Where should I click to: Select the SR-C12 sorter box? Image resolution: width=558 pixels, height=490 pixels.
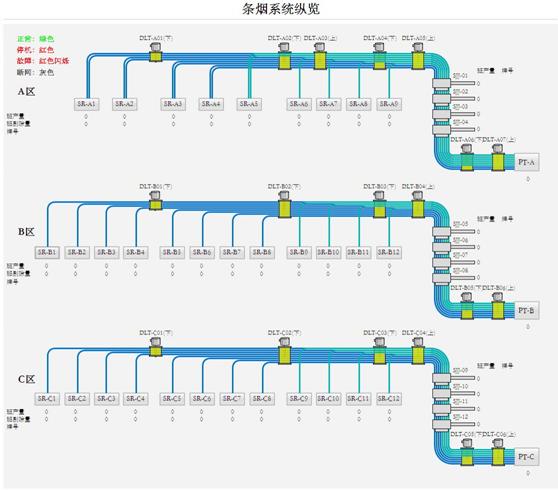pos(389,399)
